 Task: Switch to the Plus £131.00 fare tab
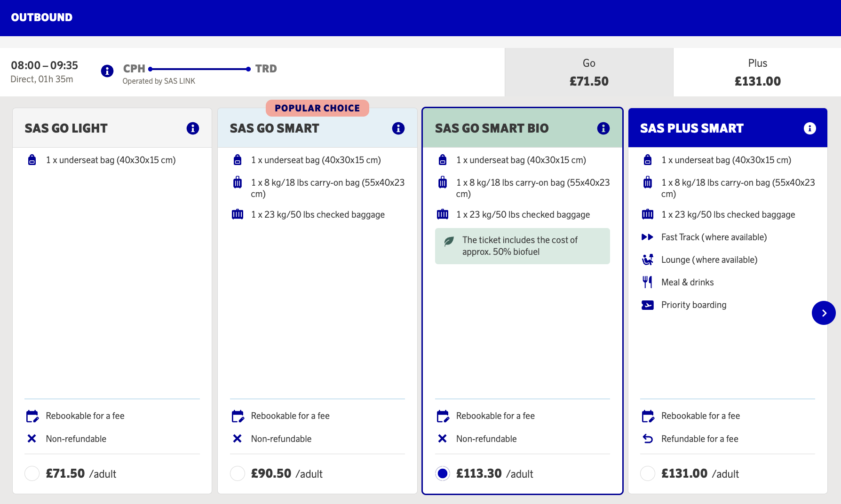tap(757, 72)
